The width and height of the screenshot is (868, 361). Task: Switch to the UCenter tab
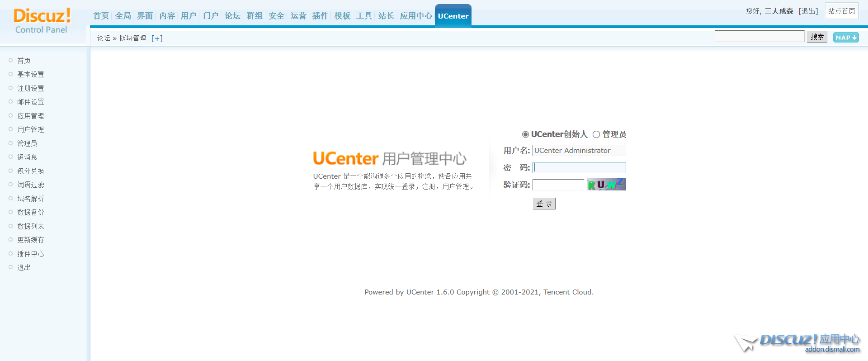[453, 16]
